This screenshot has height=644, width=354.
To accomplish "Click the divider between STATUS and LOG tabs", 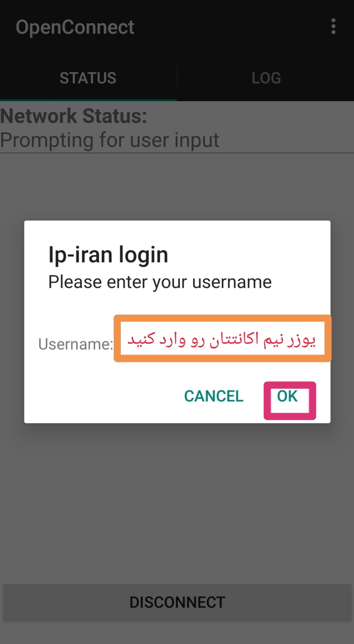I will pyautogui.click(x=177, y=78).
